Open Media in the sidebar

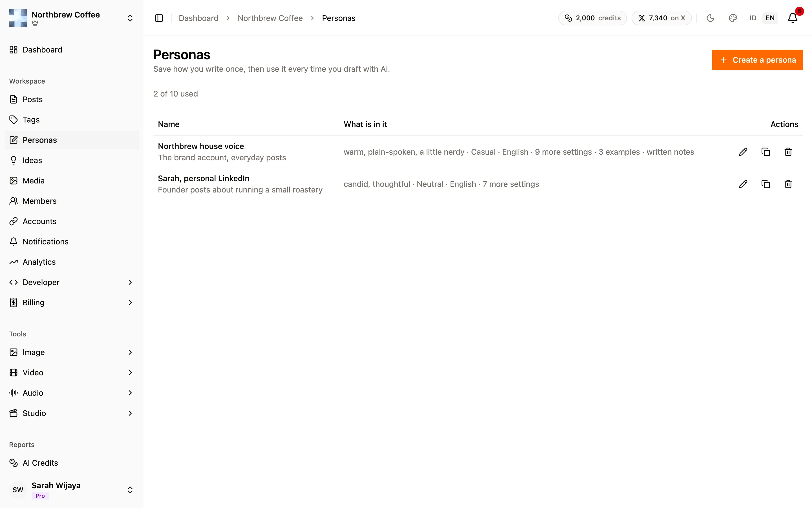72,181
